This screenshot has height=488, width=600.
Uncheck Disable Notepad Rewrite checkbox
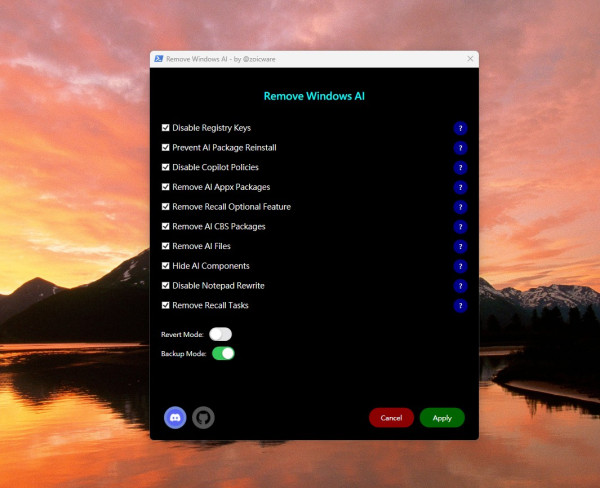(x=165, y=285)
